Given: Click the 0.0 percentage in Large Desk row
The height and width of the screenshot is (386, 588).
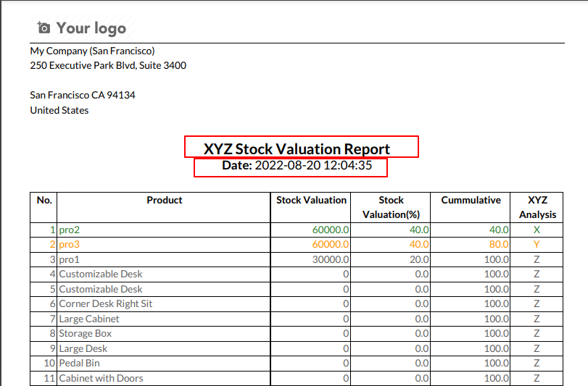Looking at the screenshot, I should click(422, 348).
